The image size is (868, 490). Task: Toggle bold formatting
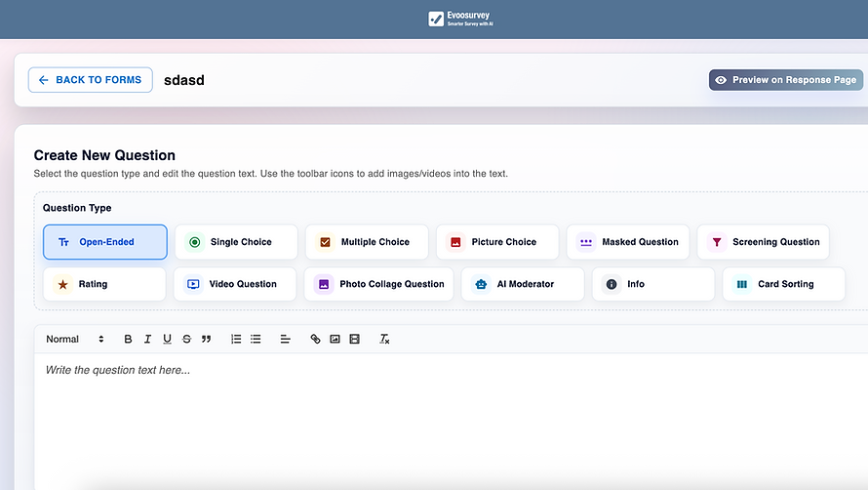128,339
